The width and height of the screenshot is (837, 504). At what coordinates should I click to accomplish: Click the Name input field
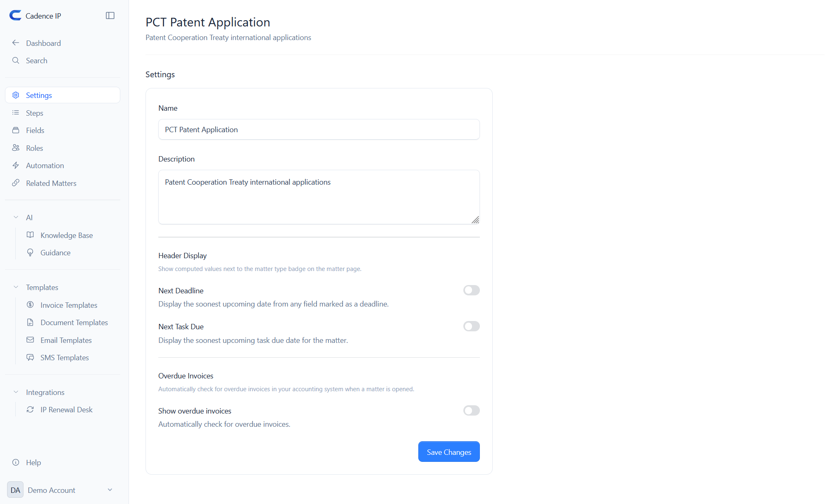click(x=319, y=129)
